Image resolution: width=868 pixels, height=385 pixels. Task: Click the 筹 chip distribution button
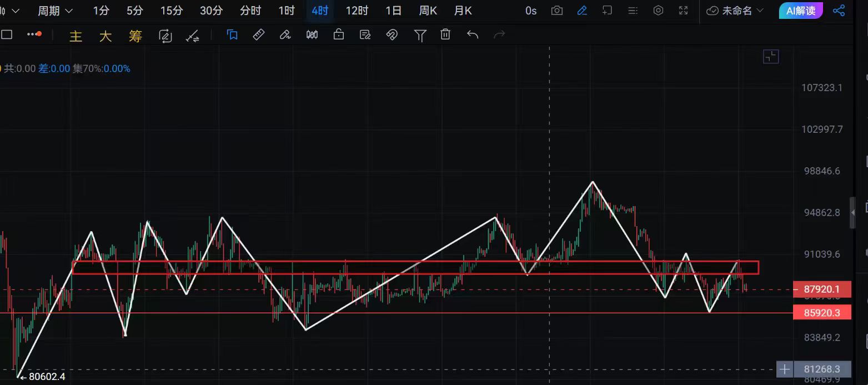pos(136,36)
